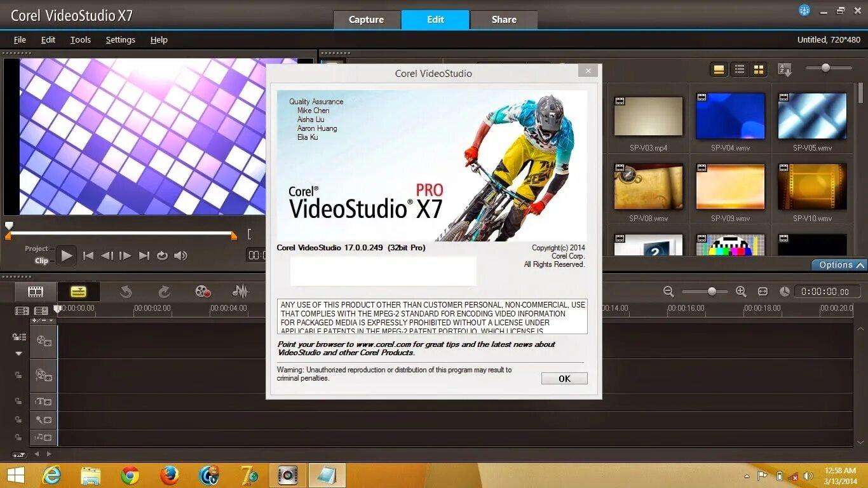The height and width of the screenshot is (488, 868).
Task: Select the Edit step tab
Action: click(435, 20)
